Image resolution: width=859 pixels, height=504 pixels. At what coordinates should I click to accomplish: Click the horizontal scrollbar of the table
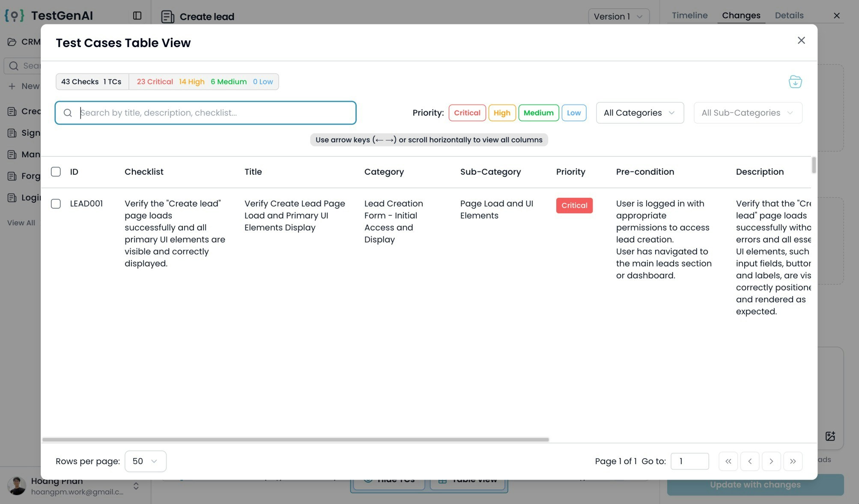[x=295, y=440]
